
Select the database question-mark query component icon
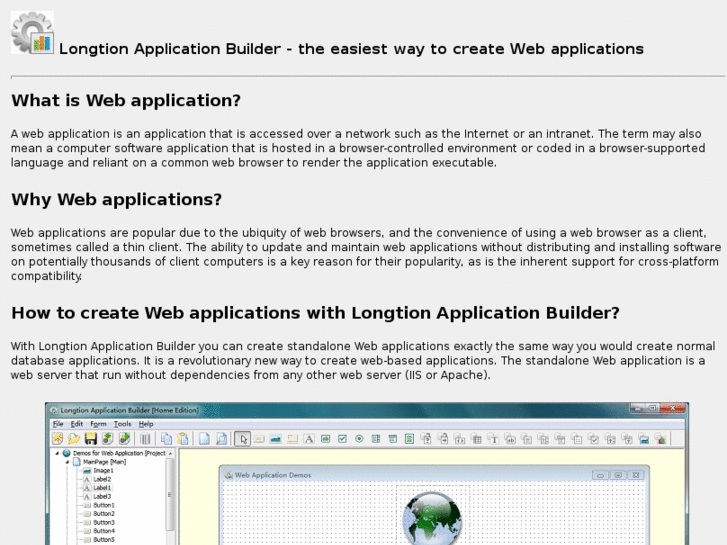click(x=426, y=439)
